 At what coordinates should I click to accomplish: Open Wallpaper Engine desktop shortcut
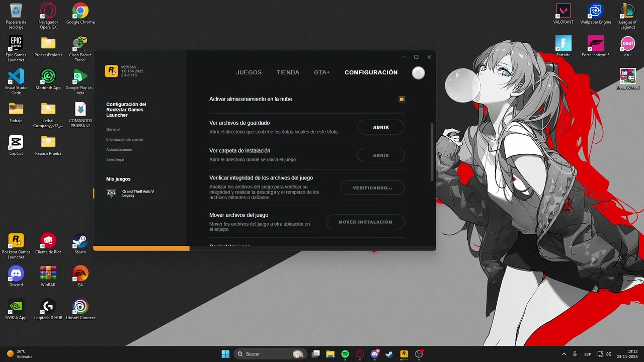click(x=596, y=14)
